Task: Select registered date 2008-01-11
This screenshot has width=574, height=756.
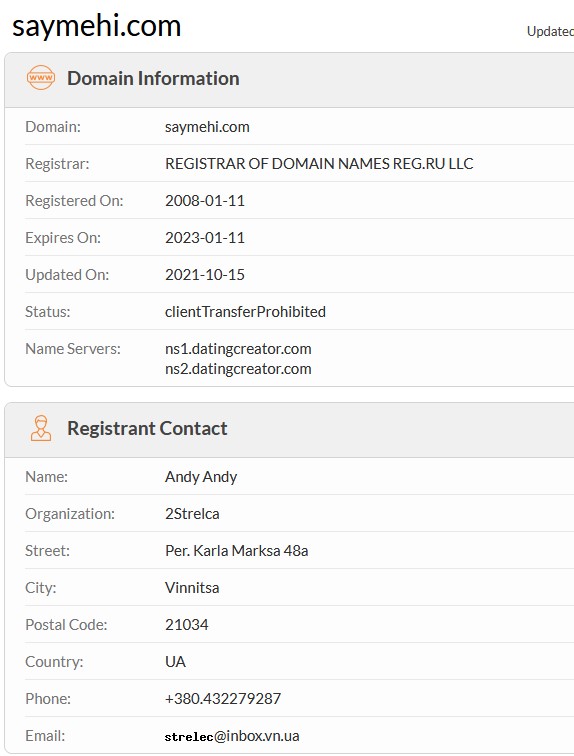Action: [205, 201]
